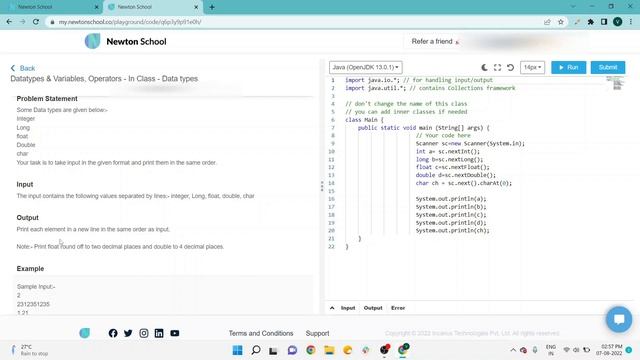The image size is (640, 360).
Task: Run the code
Action: click(569, 67)
